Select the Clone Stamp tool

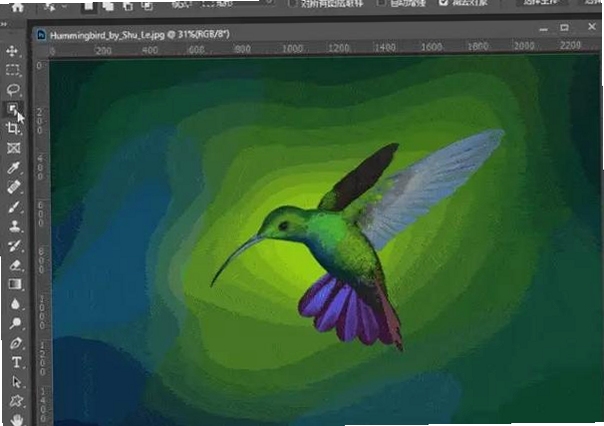15,226
